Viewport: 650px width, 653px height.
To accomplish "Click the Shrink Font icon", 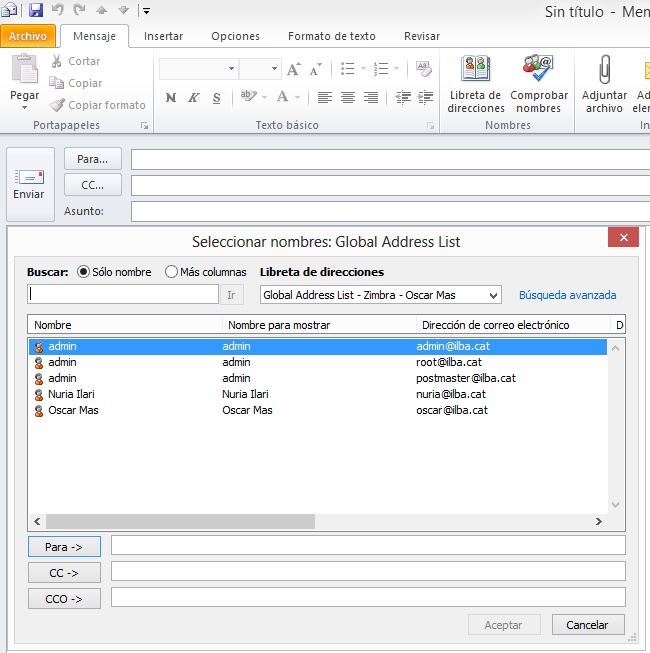I will click(x=316, y=69).
